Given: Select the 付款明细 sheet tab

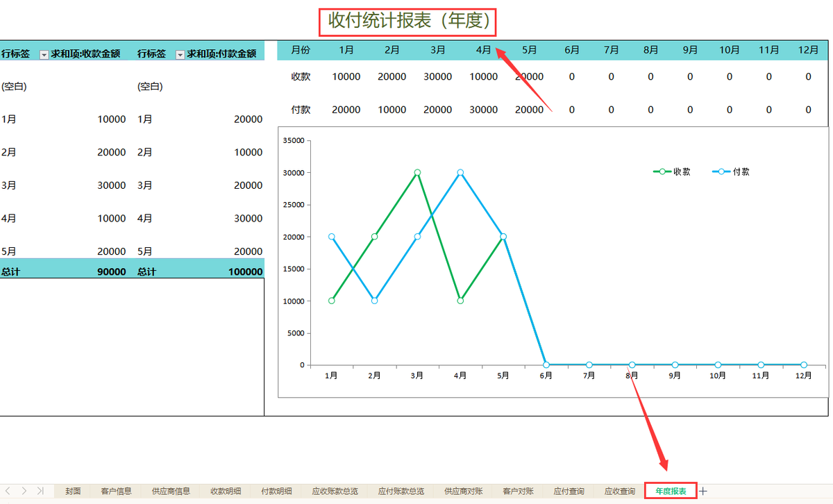Looking at the screenshot, I should pos(276,491).
